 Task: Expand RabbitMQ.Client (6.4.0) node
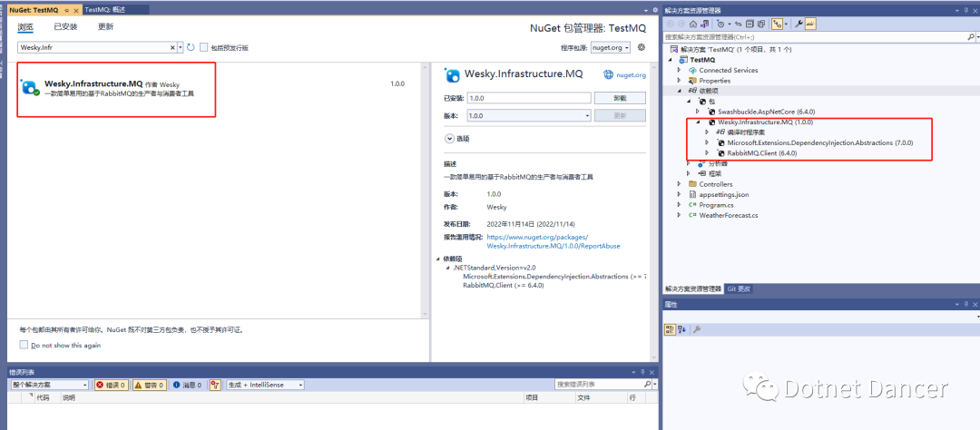click(x=707, y=153)
